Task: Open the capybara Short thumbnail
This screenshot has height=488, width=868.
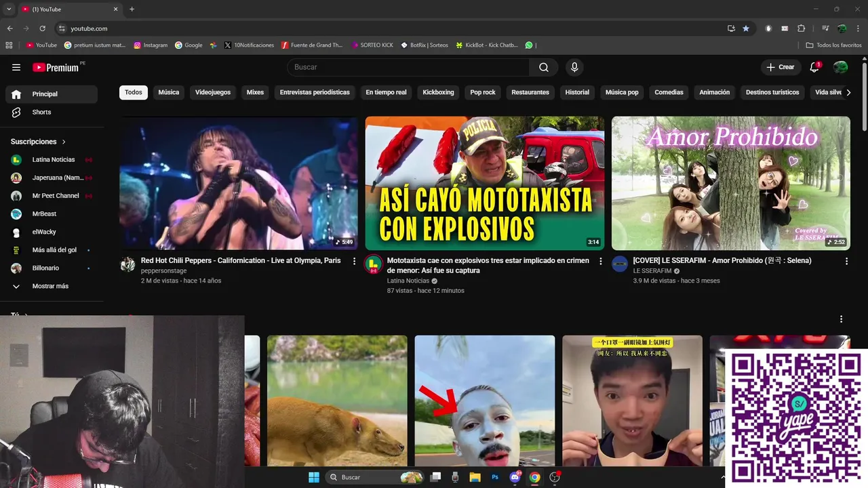Action: [x=337, y=401]
